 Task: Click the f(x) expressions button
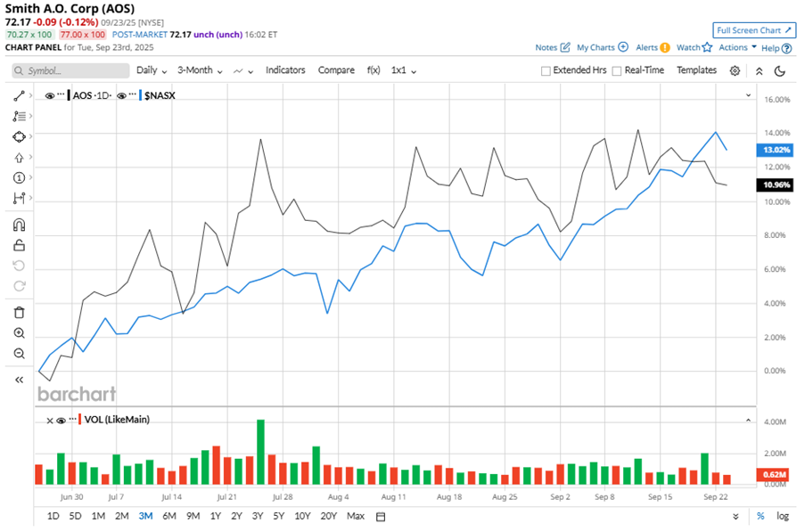374,70
